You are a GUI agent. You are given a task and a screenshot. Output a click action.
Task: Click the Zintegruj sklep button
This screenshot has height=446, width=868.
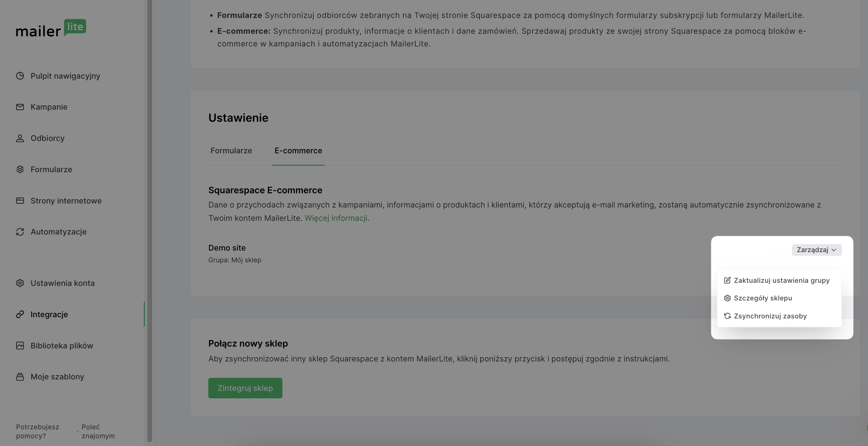coord(245,388)
